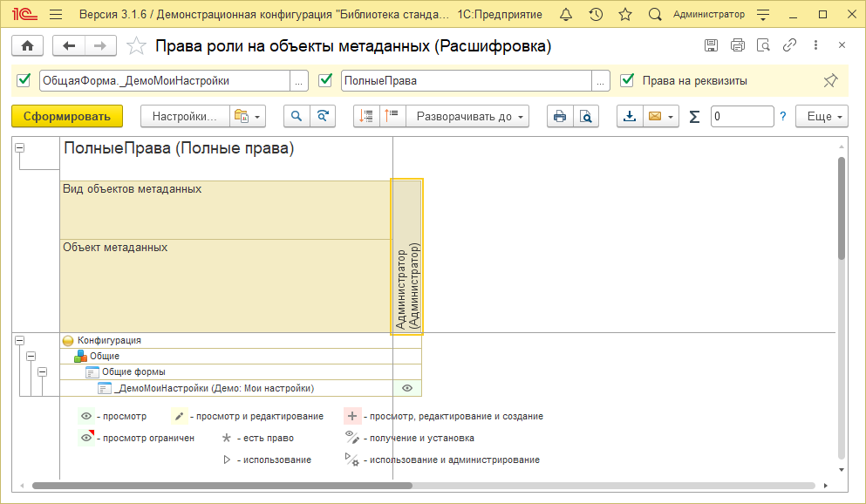
Task: Click the sum value field
Action: coord(742,117)
